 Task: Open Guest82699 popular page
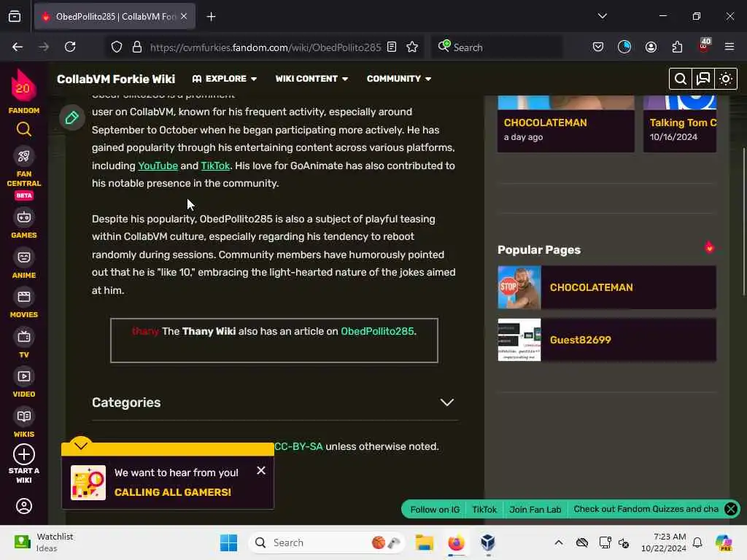click(607, 340)
